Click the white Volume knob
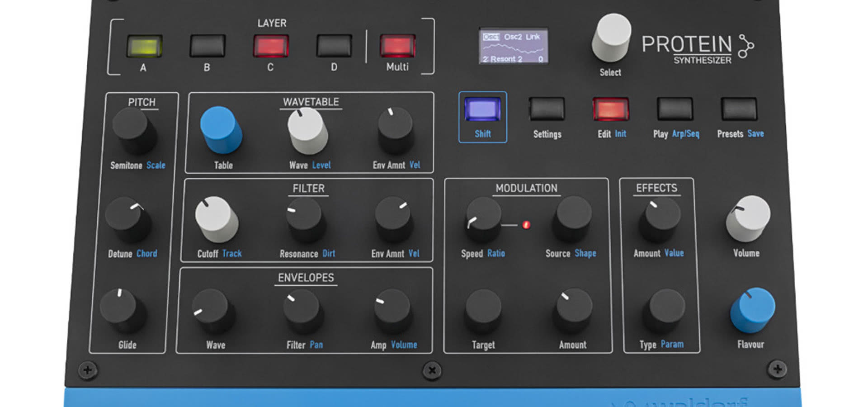Viewport: 868px width, 407px height. click(x=748, y=218)
